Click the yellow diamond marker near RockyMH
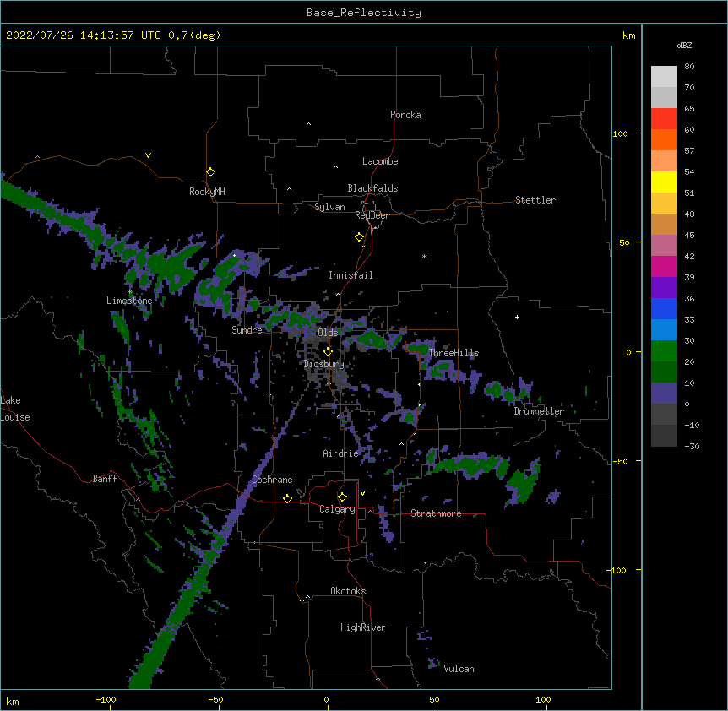 coord(210,171)
